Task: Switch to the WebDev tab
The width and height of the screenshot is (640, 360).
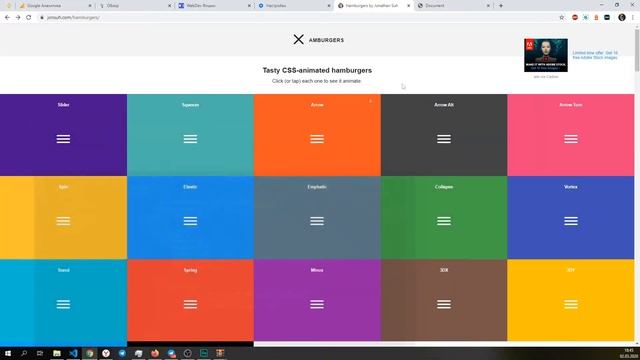Action: click(214, 6)
